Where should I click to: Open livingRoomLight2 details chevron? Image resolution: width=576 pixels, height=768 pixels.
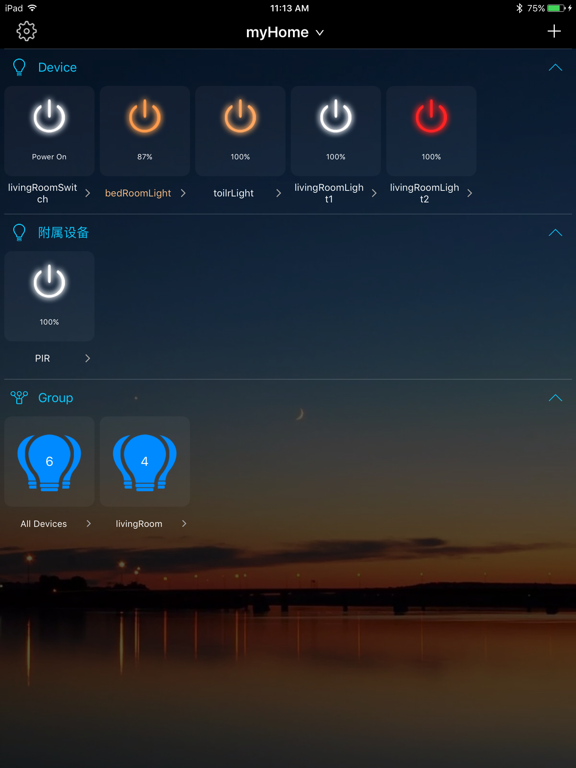pos(470,193)
